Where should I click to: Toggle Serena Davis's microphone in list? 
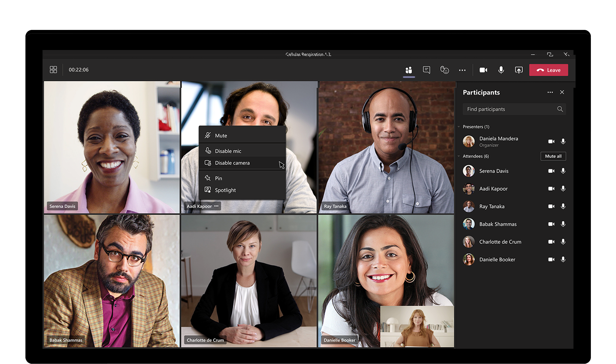(563, 171)
